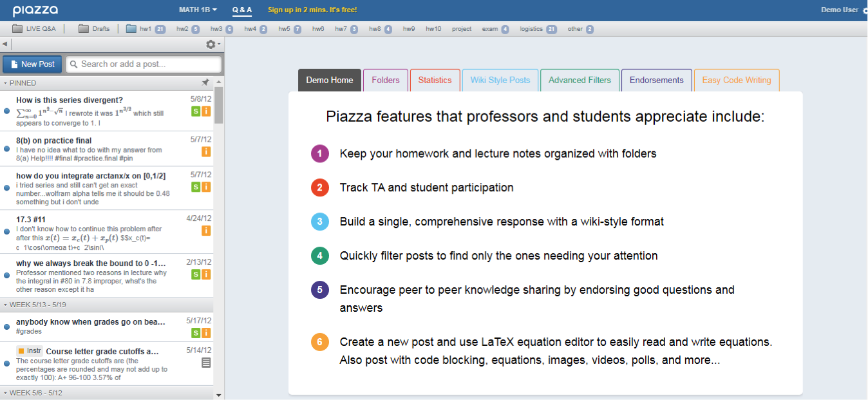Filter posts by other folder

[580, 29]
